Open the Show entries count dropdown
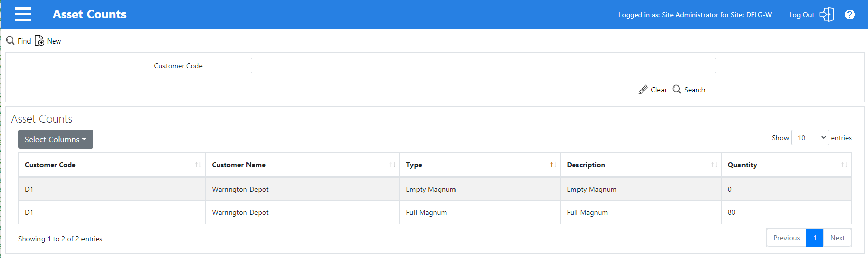Viewport: 868px width, 258px height. [x=810, y=138]
